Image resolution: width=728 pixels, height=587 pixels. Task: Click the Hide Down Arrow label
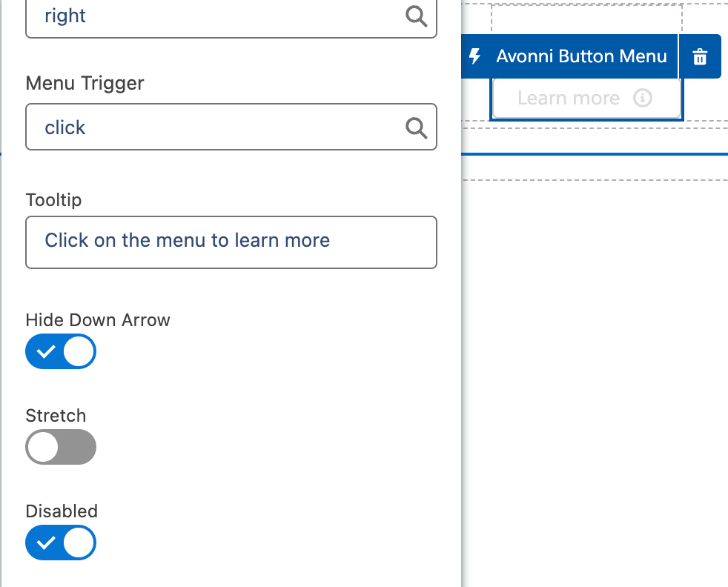coord(98,320)
